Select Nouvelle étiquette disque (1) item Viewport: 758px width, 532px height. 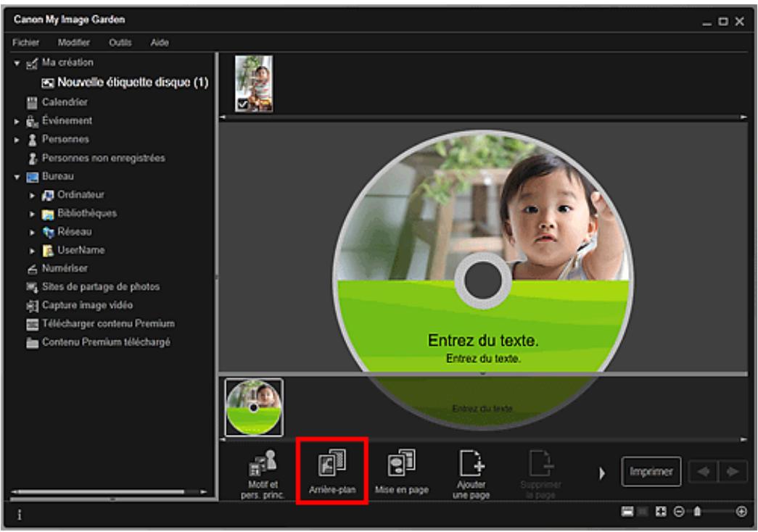(138, 82)
